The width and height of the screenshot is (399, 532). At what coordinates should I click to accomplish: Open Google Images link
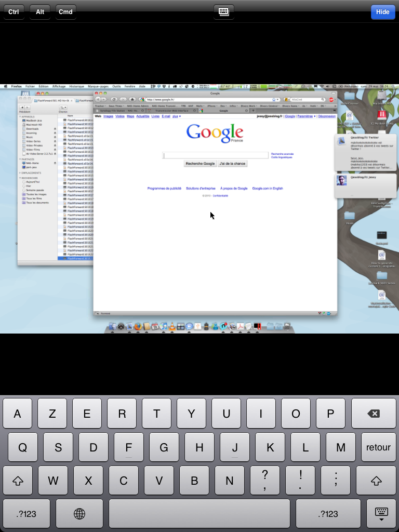pos(108,116)
